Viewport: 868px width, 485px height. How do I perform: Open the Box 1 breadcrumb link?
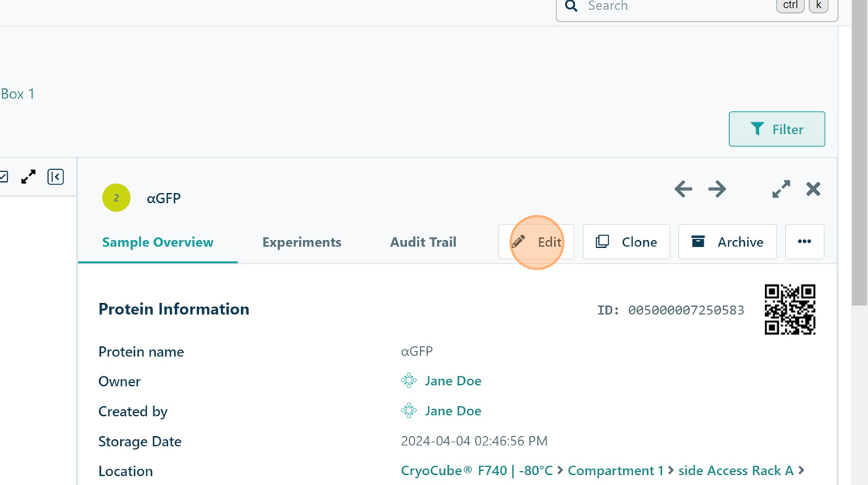tap(17, 94)
